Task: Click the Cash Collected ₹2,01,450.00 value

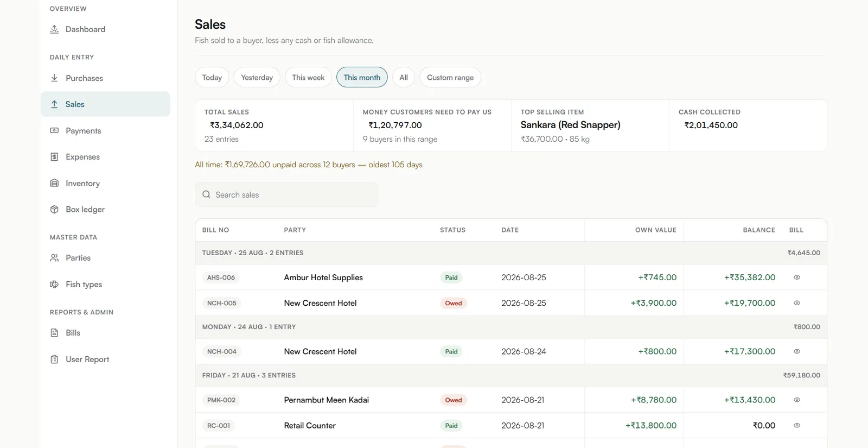Action: [711, 125]
